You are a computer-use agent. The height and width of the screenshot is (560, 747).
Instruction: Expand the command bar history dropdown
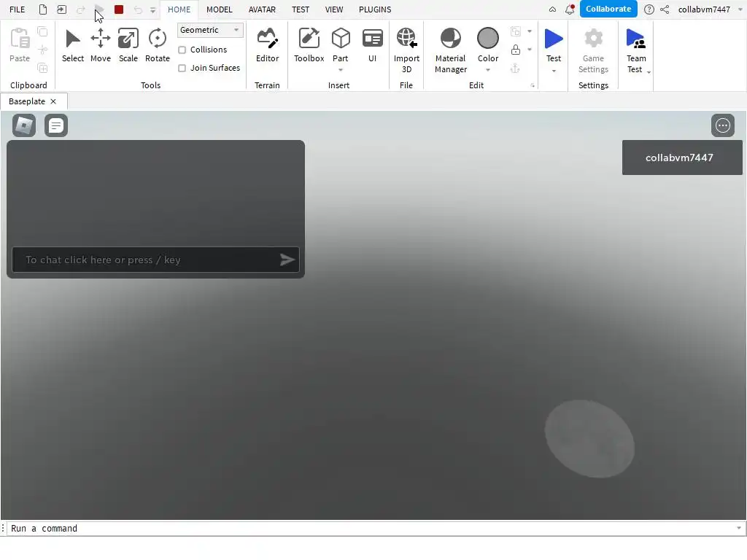[x=739, y=528]
